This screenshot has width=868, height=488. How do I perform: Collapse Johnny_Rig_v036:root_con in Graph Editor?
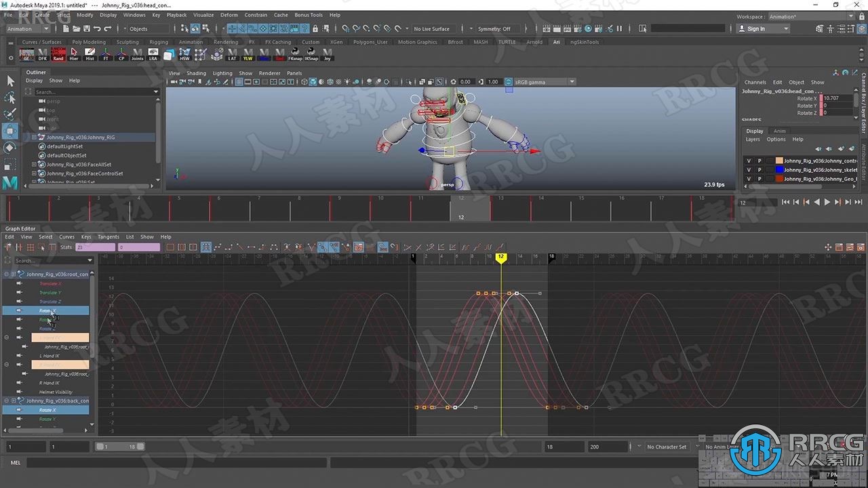point(7,274)
